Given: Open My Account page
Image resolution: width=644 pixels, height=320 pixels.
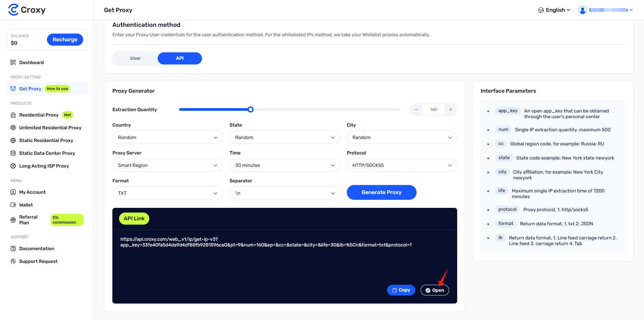Looking at the screenshot, I should click(33, 192).
